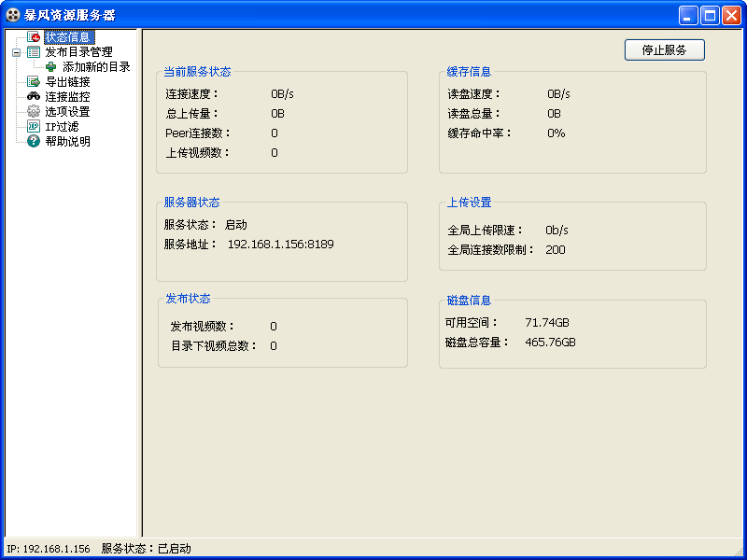Click the 状态信息 status icon

click(34, 37)
